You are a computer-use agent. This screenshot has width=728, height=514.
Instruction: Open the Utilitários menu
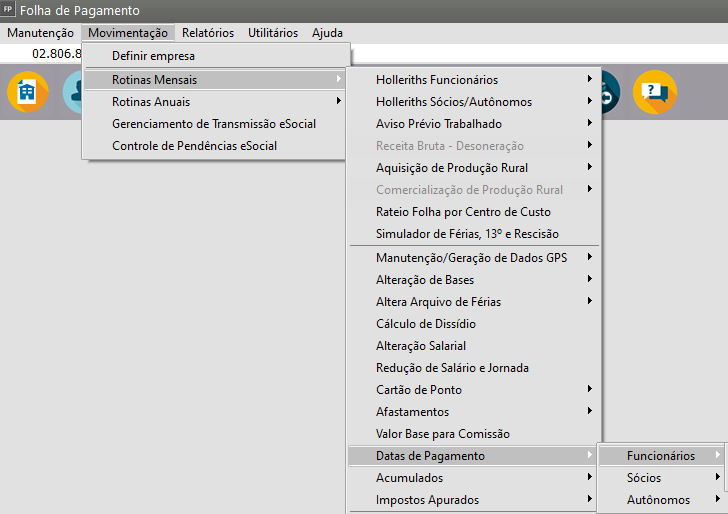tap(272, 33)
